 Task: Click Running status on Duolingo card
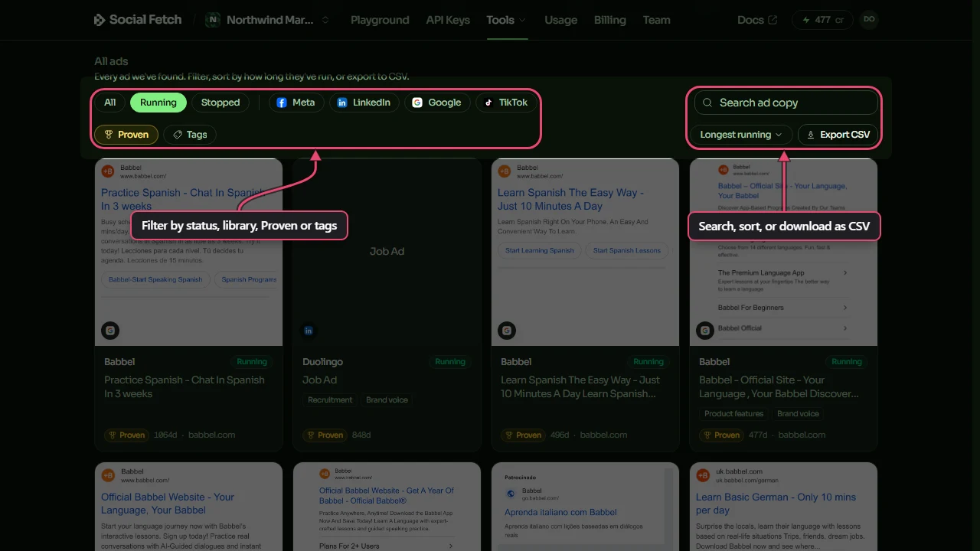(450, 362)
